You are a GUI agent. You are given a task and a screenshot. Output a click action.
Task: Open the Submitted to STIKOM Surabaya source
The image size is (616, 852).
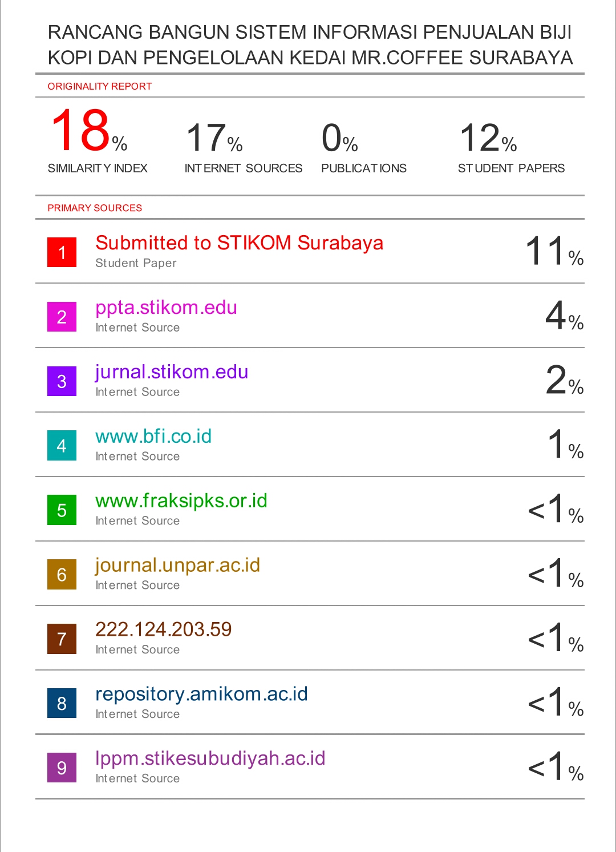[239, 243]
